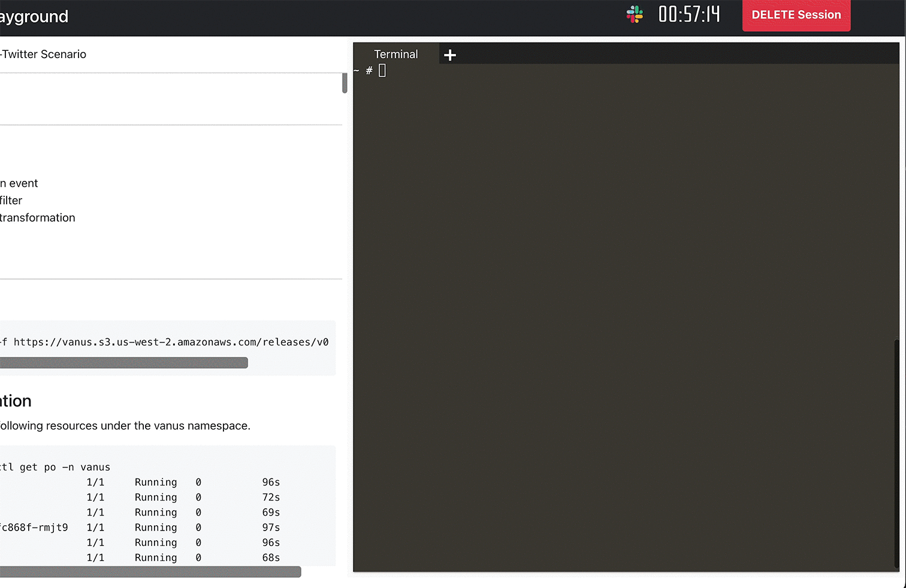Click the amazonaws.com releases URL code line
The width and height of the screenshot is (906, 588).
pos(165,342)
